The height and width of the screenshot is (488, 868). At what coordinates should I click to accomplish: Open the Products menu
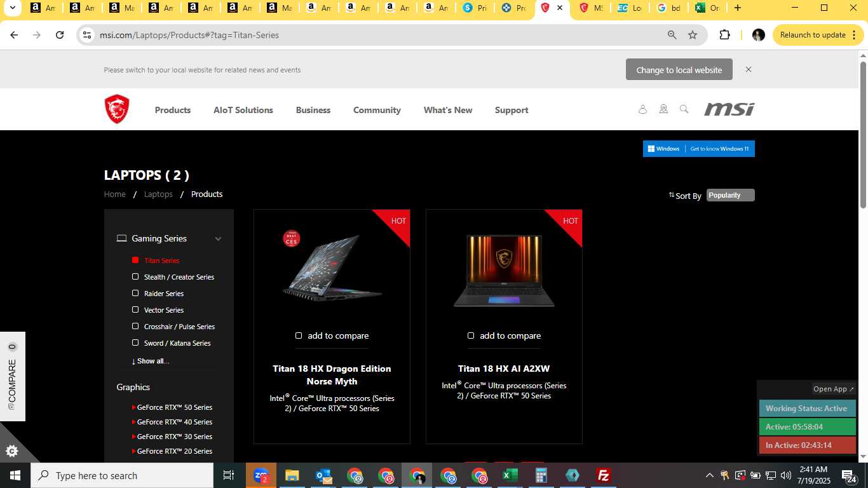(x=173, y=110)
